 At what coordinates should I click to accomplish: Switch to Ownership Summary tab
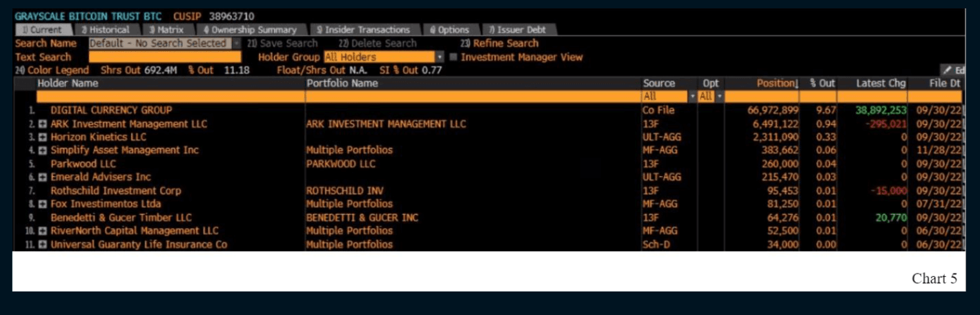pyautogui.click(x=250, y=30)
